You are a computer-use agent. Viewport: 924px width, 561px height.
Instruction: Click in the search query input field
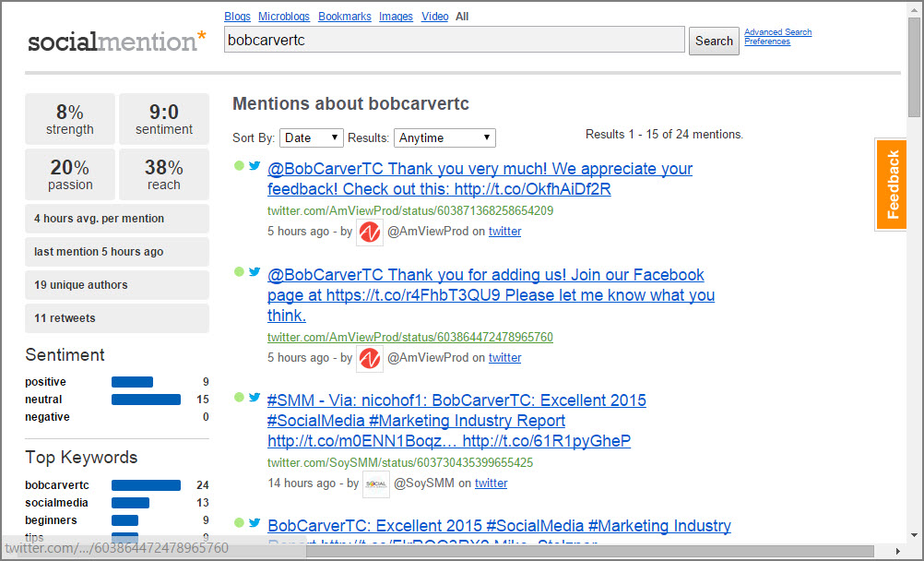tap(454, 40)
